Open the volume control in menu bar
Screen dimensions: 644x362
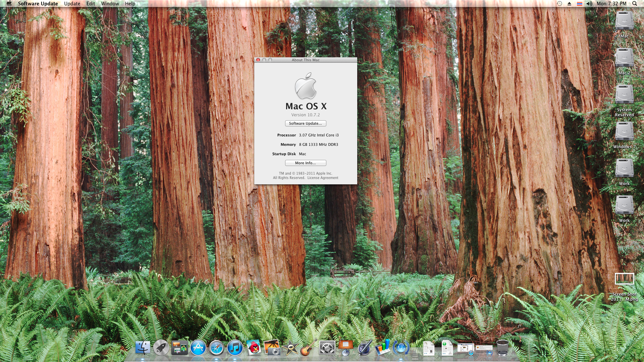click(x=589, y=4)
